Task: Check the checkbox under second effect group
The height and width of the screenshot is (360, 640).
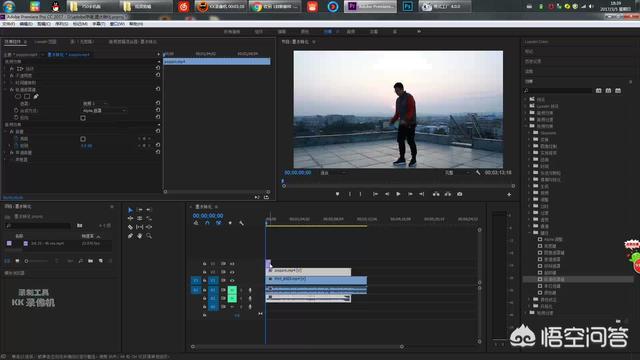Action: tap(83, 139)
